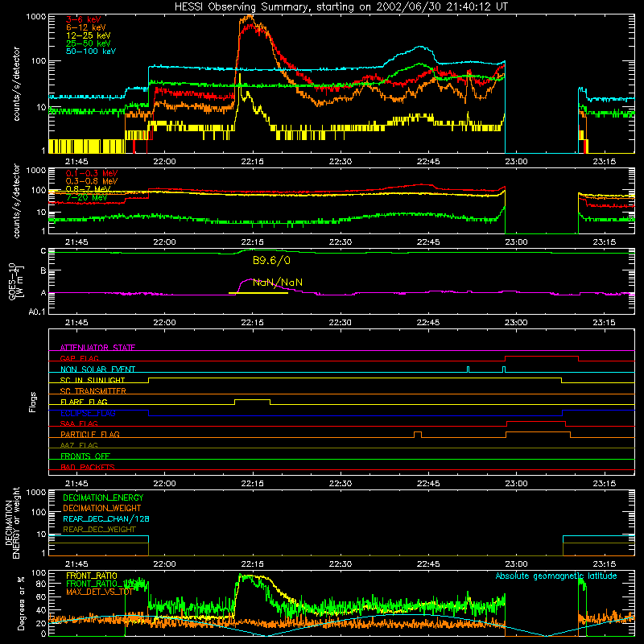Click the raised GAP_FLAG step after 23:00
Image resolution: width=644 pixels, height=644 pixels.
pyautogui.click(x=541, y=357)
